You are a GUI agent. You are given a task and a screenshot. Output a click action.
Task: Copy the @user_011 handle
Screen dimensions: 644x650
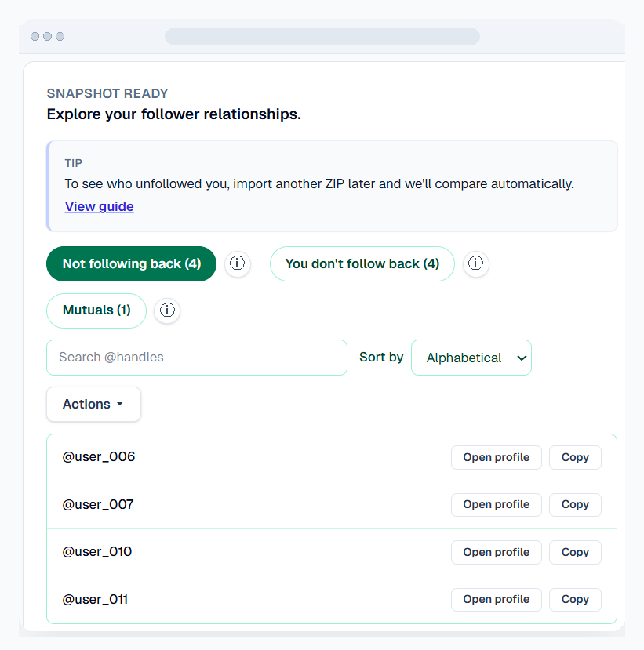click(575, 599)
